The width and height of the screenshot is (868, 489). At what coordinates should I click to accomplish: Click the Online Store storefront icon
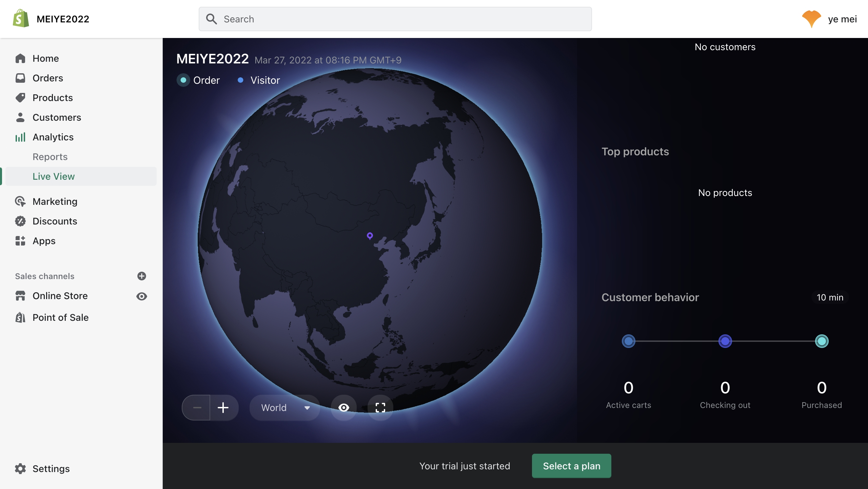tap(20, 296)
